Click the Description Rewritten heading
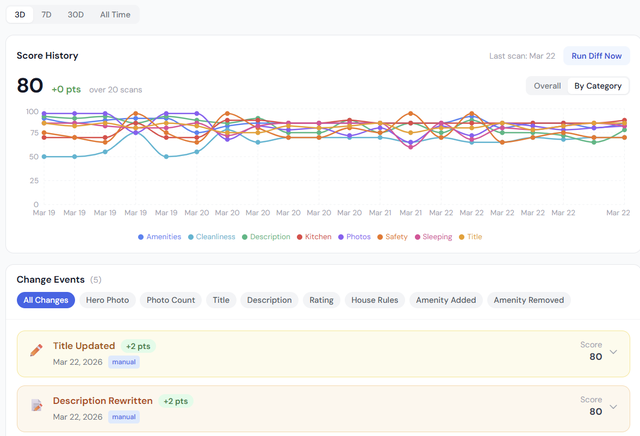Viewport: 640px width, 436px height. coord(103,401)
